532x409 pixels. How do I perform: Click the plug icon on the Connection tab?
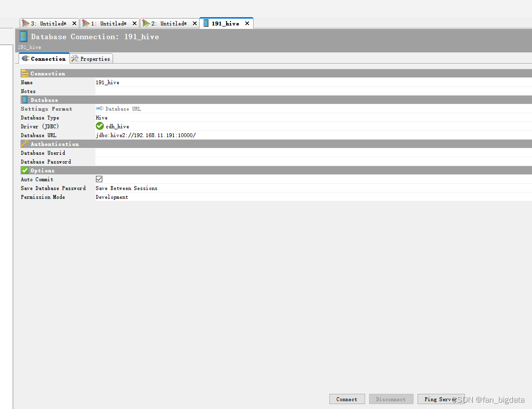(x=25, y=58)
